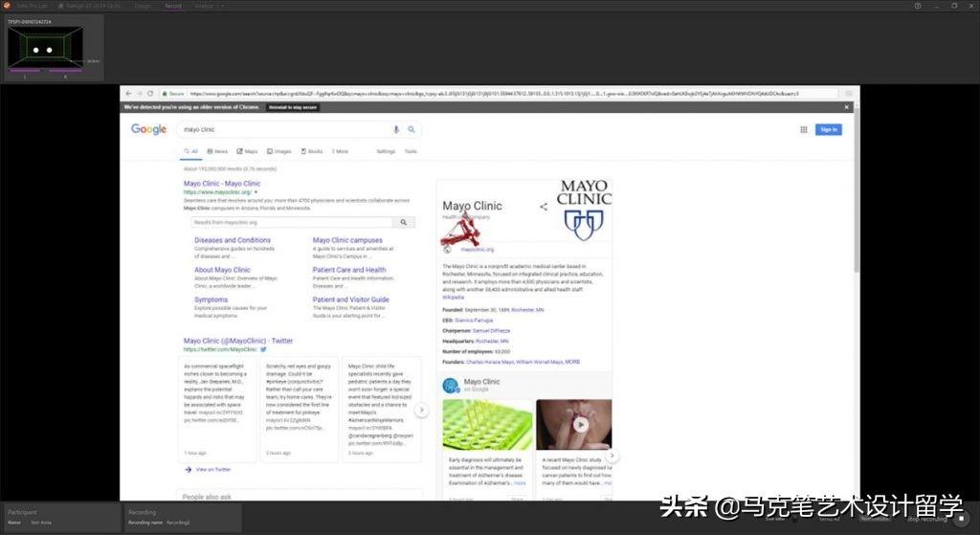Play the video thumbnail in Google posts

point(581,425)
